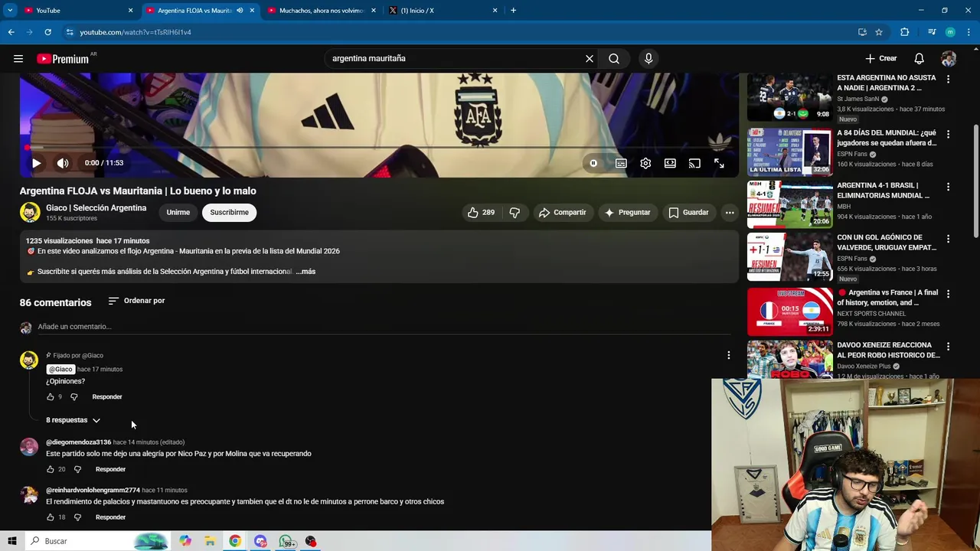Go to YouTube Premium home logo
Image resolution: width=980 pixels, height=551 pixels.
pos(63,59)
